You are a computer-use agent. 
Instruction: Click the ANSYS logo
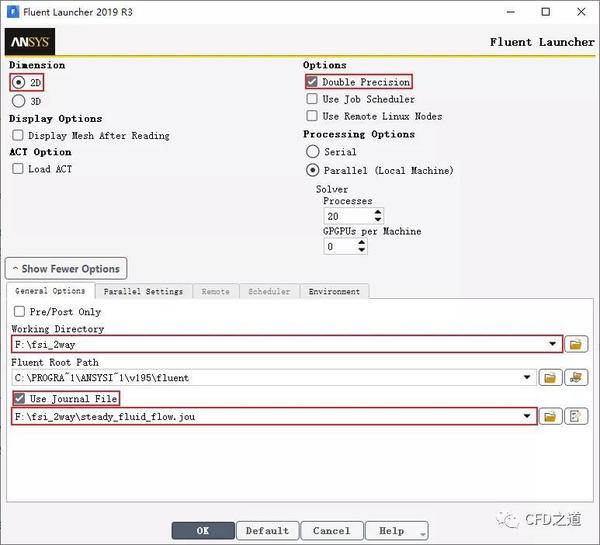coord(30,41)
